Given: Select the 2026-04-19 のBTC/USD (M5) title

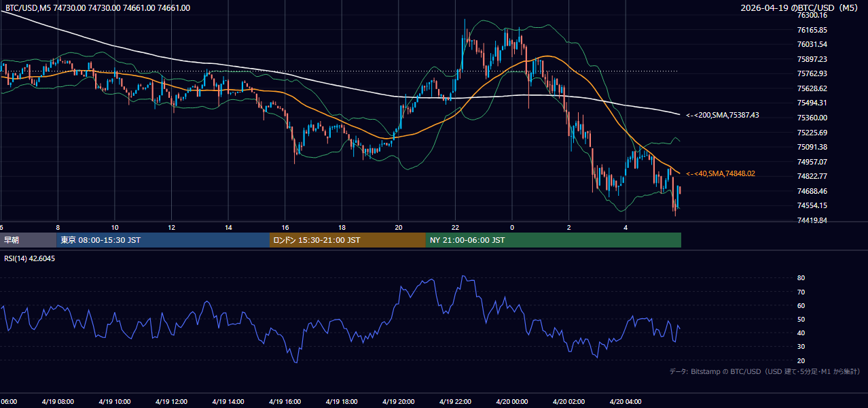Looking at the screenshot, I should pos(799,8).
